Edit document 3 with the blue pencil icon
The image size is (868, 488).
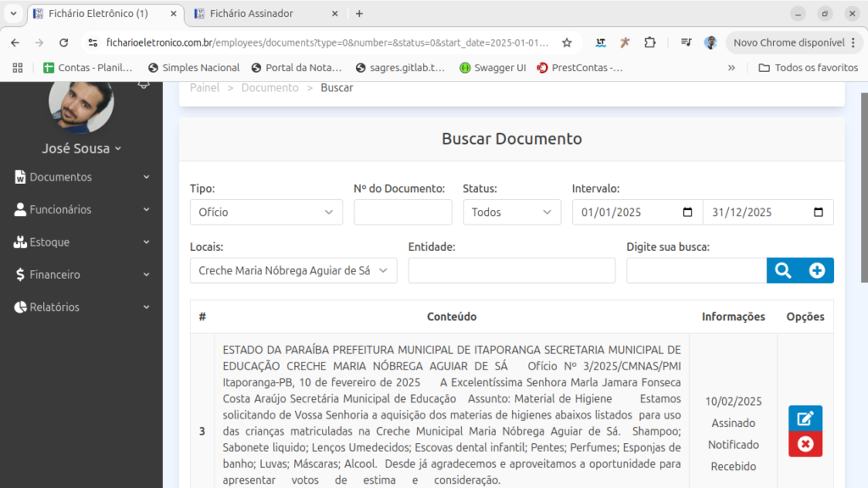(x=805, y=419)
